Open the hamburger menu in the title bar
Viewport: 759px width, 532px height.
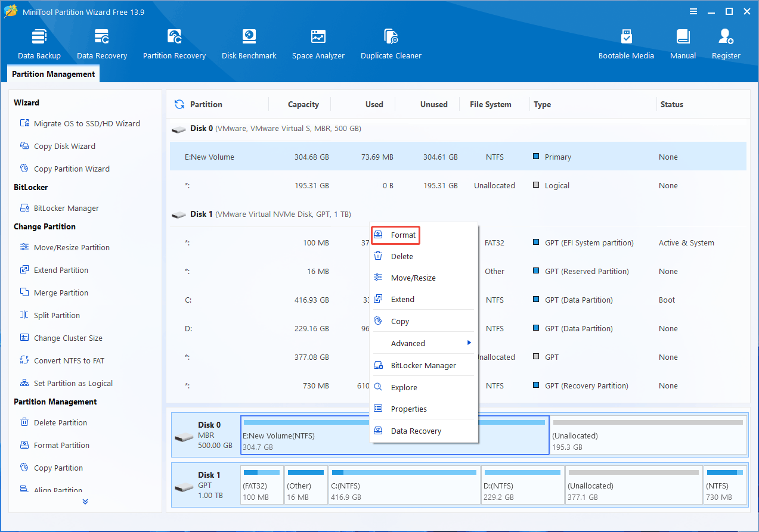(x=693, y=11)
